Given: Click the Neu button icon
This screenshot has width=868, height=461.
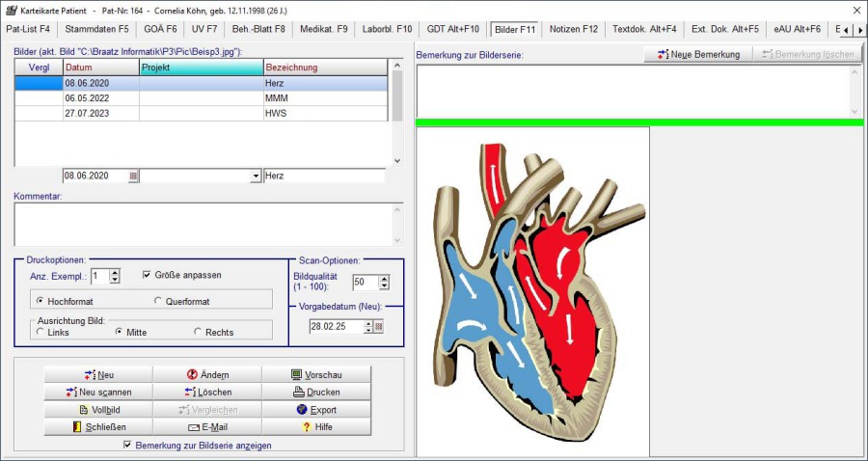Looking at the screenshot, I should [89, 375].
